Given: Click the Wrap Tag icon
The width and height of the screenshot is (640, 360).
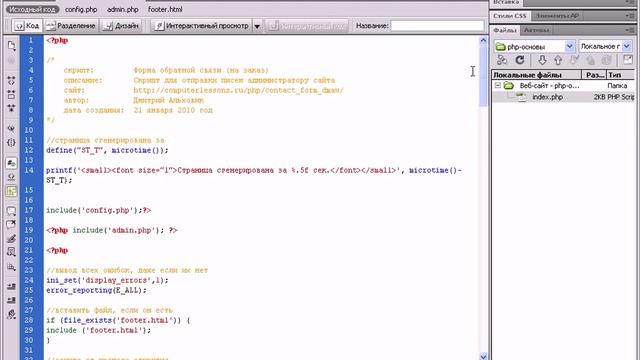Looking at the screenshot, I should (x=11, y=238).
